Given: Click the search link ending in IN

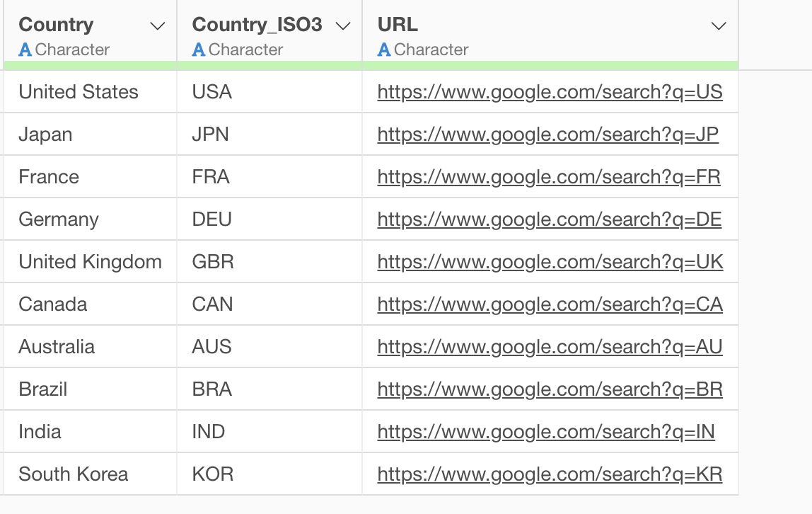Looking at the screenshot, I should tap(545, 432).
